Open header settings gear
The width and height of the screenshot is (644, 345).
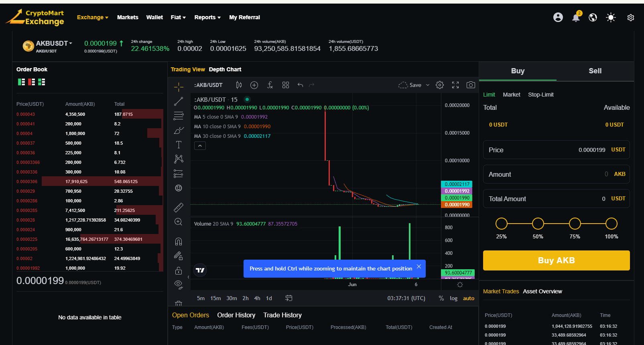(630, 18)
